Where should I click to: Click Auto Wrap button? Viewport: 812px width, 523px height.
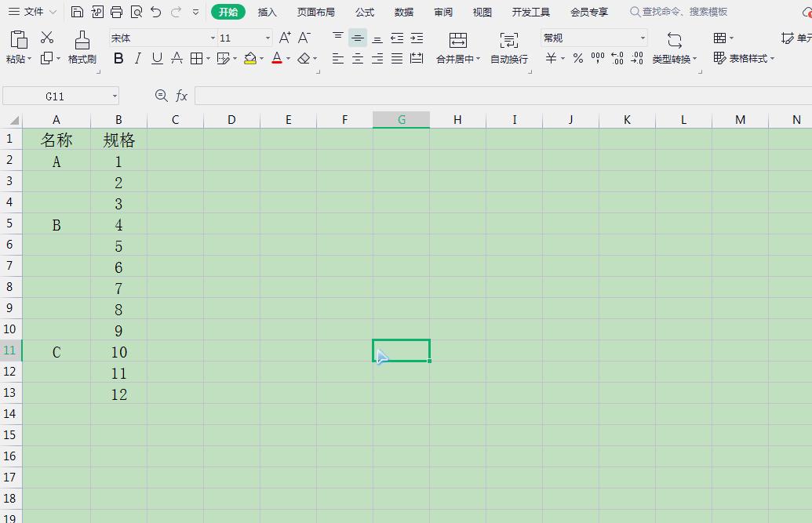[x=509, y=48]
